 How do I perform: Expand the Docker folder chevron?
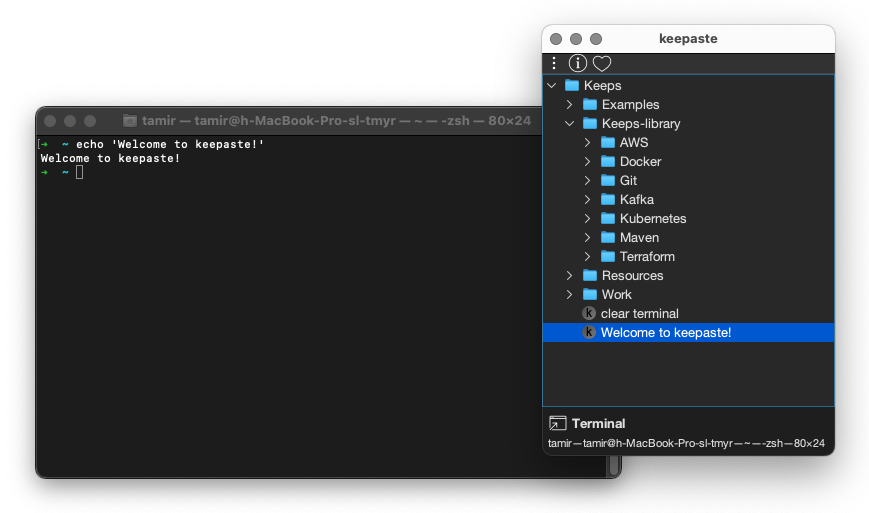click(x=587, y=161)
